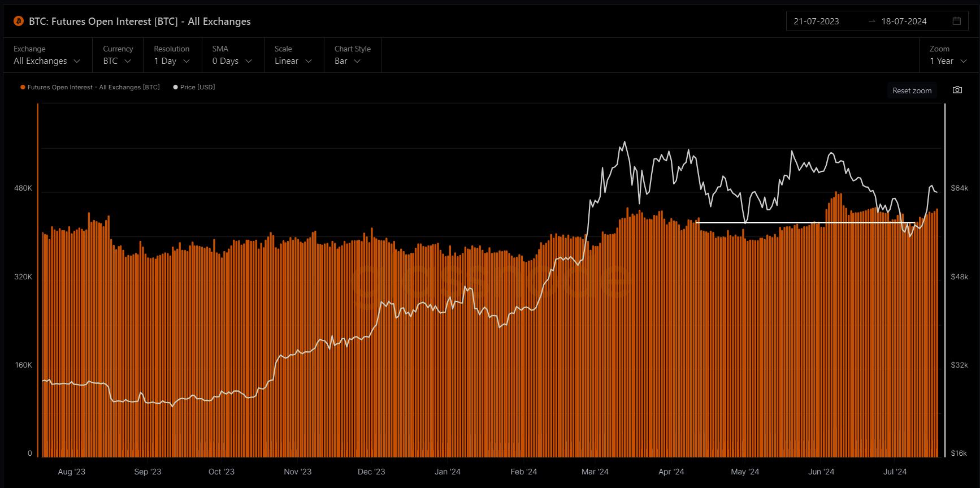The width and height of the screenshot is (980, 488).
Task: Open the Currency dropdown set to BTC
Action: (x=118, y=55)
